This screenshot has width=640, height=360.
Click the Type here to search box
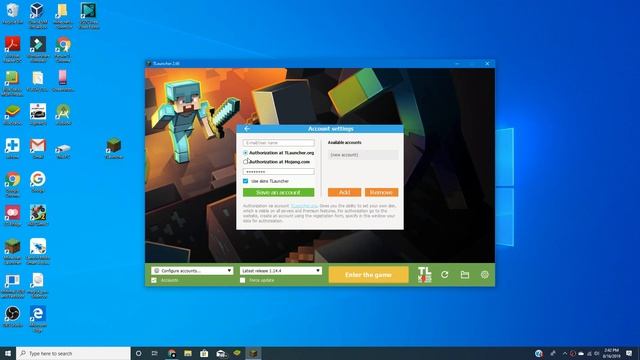click(x=73, y=353)
